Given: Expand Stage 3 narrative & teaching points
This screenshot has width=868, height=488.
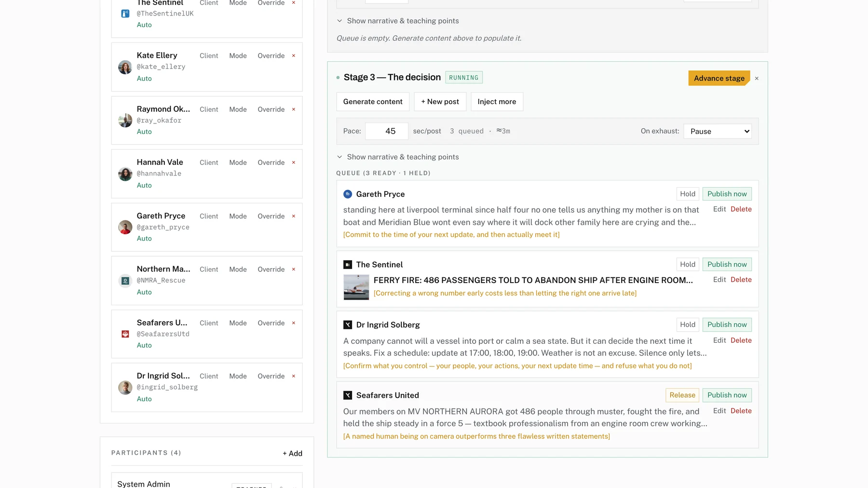Looking at the screenshot, I should pos(398,157).
